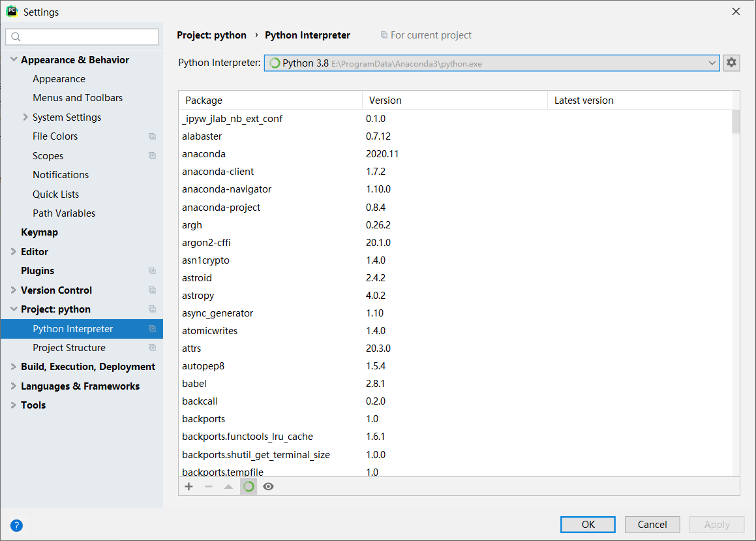The height and width of the screenshot is (541, 756).
Task: Select the autopep8 package row
Action: [456, 366]
